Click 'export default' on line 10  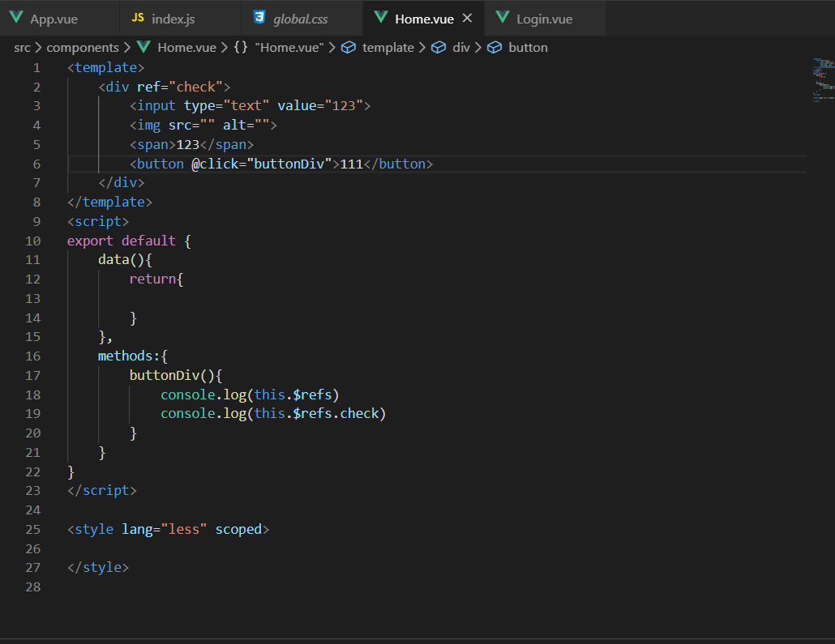[122, 241]
